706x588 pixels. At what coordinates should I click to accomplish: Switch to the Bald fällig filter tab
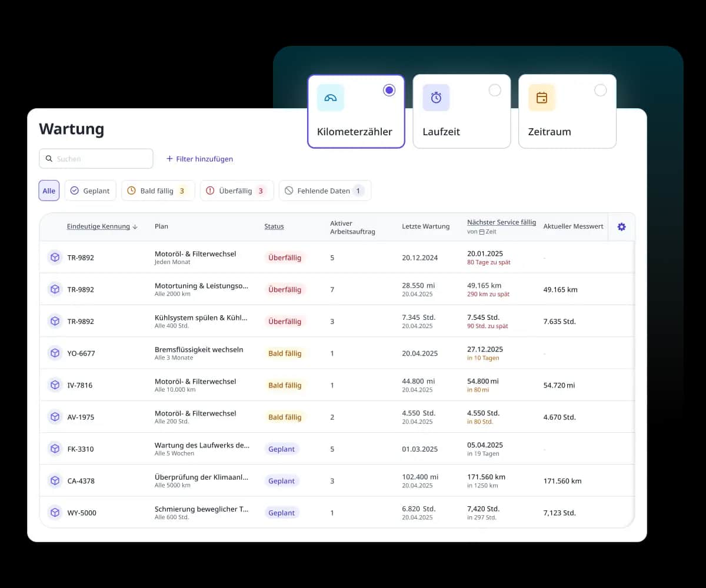(x=158, y=191)
